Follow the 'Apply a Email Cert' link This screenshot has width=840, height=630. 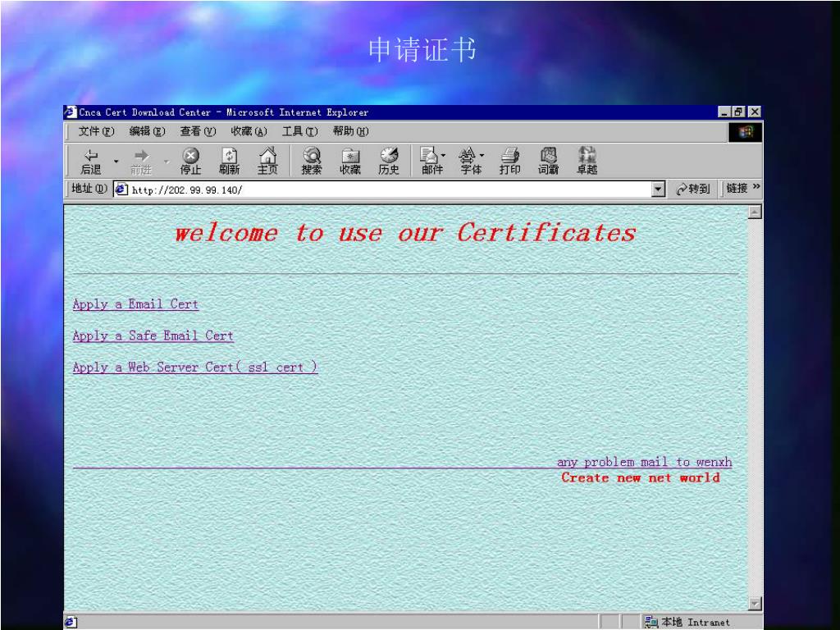pos(135,304)
